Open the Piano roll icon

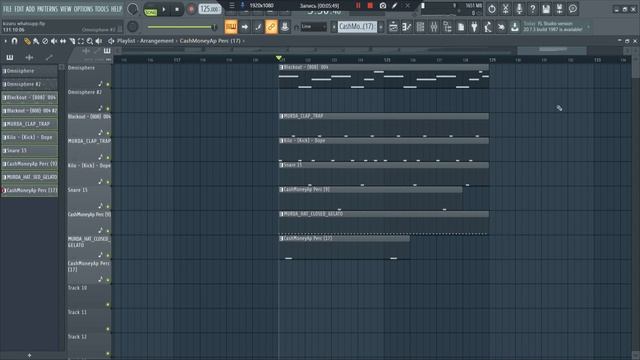pyautogui.click(x=407, y=27)
